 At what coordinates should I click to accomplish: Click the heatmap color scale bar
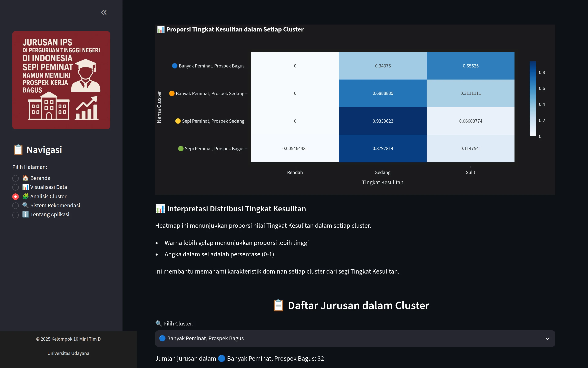tap(533, 99)
